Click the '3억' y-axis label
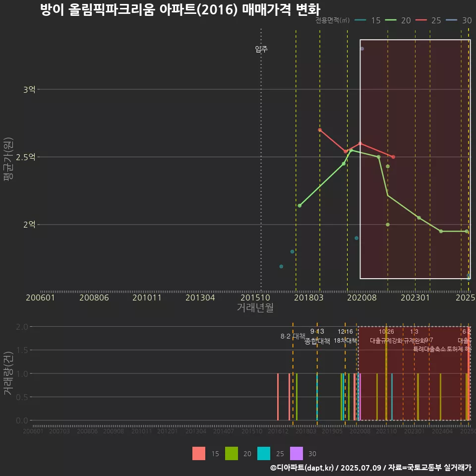The height and width of the screenshot is (476, 476). tap(29, 90)
